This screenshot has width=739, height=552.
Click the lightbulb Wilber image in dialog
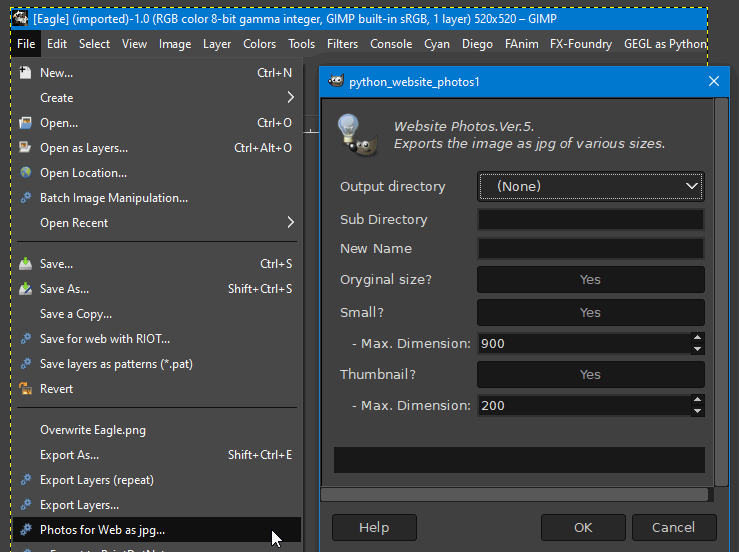(x=357, y=136)
